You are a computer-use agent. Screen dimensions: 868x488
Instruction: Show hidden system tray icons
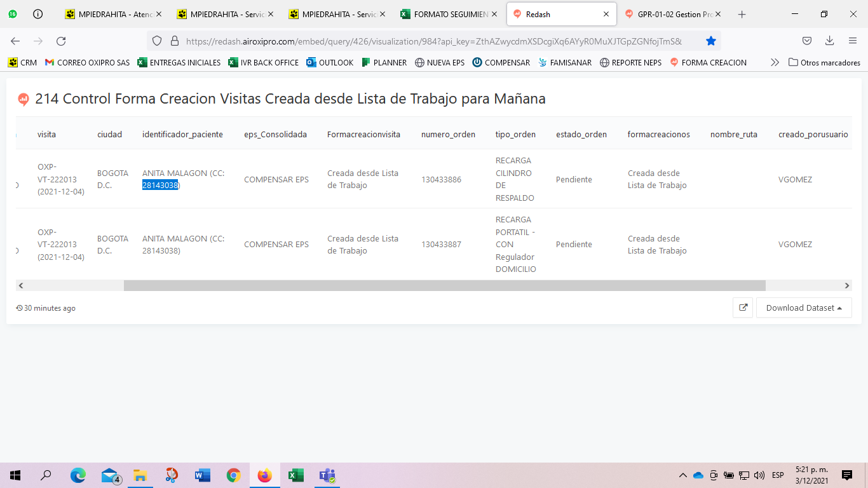683,475
